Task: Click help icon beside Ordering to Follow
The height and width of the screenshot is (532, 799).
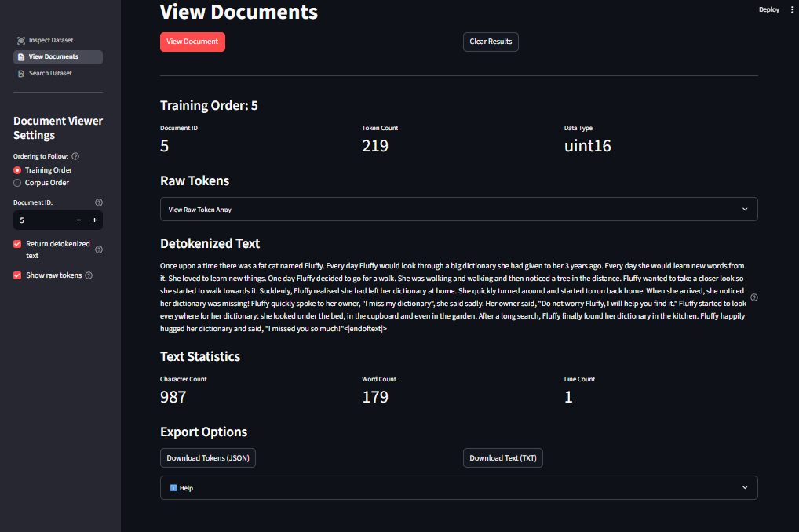Action: [75, 156]
